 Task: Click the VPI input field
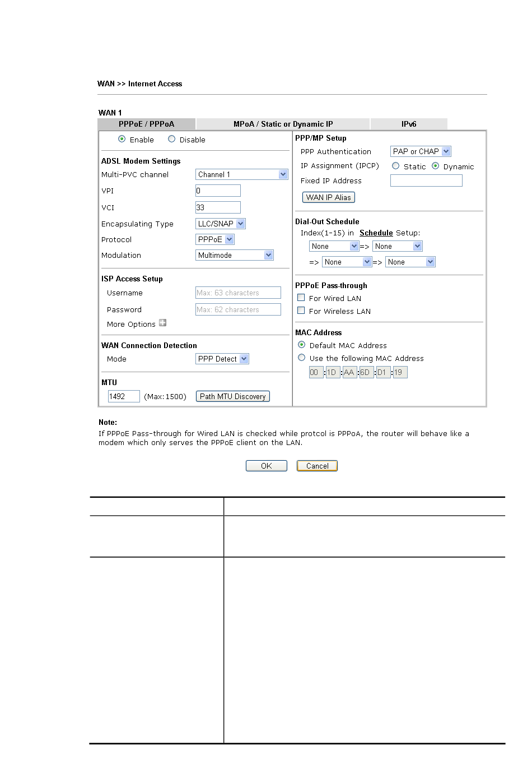218,191
